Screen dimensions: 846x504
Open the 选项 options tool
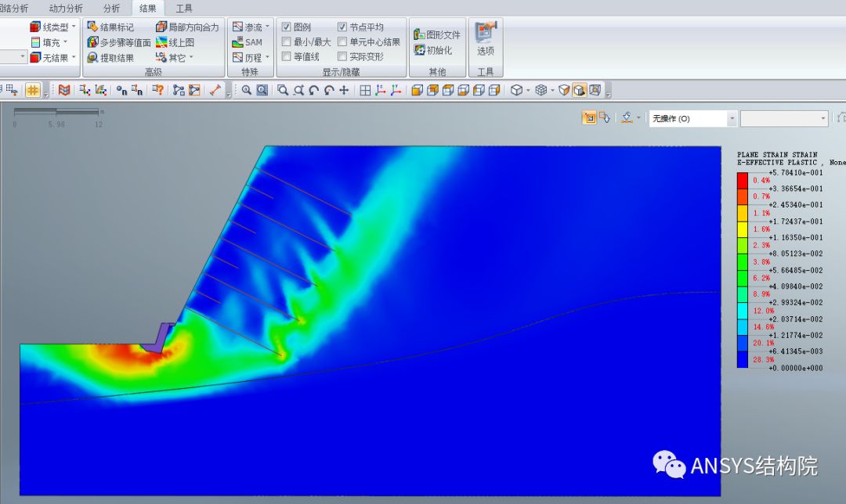(486, 39)
